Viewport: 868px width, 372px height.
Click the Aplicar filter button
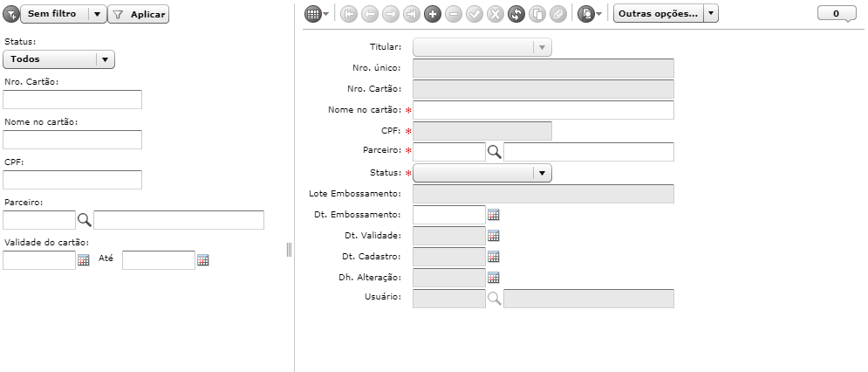pos(138,15)
